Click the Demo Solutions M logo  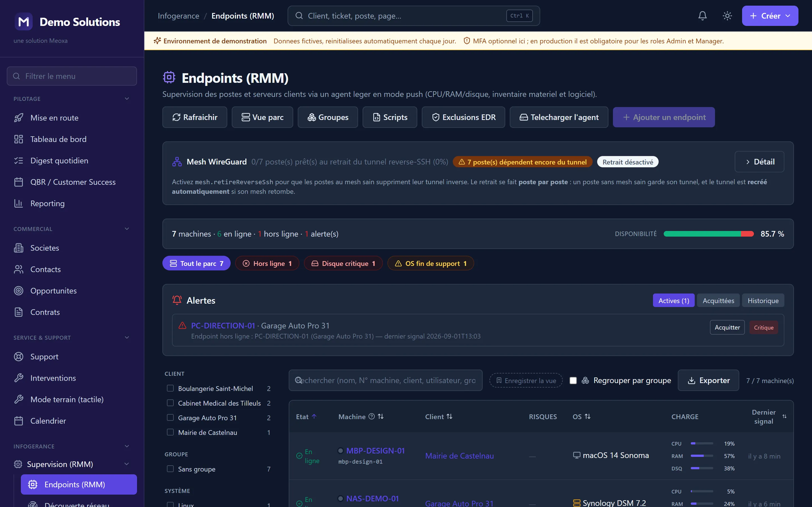(23, 22)
